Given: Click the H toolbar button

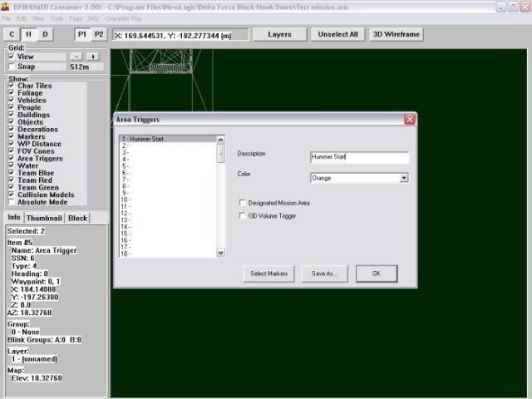Looking at the screenshot, I should tap(28, 35).
